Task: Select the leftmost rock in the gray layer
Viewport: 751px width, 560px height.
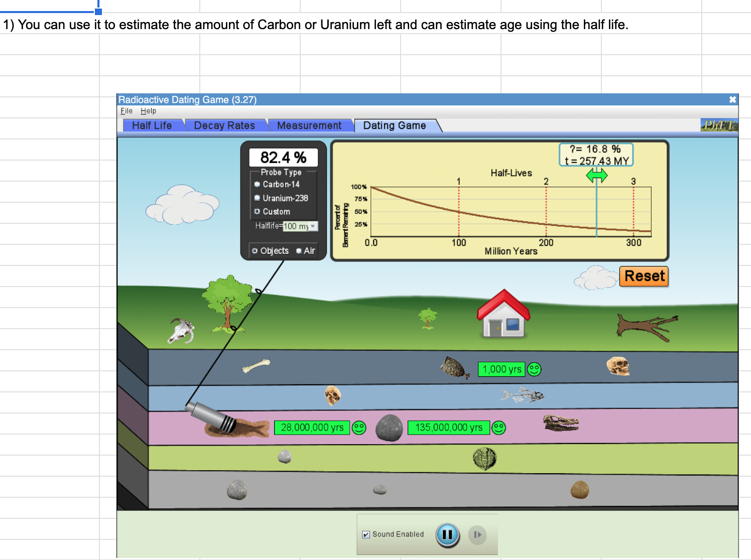Action: click(237, 490)
